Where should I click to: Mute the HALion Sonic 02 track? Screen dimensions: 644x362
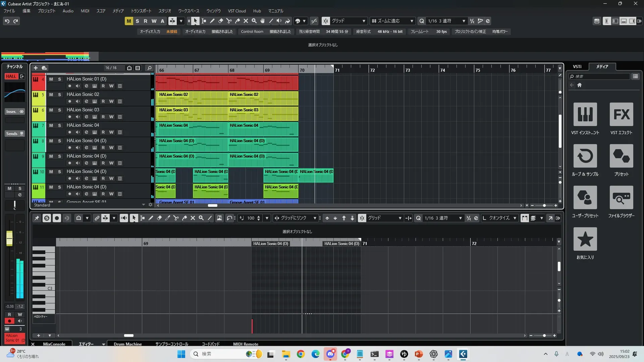[51, 95]
